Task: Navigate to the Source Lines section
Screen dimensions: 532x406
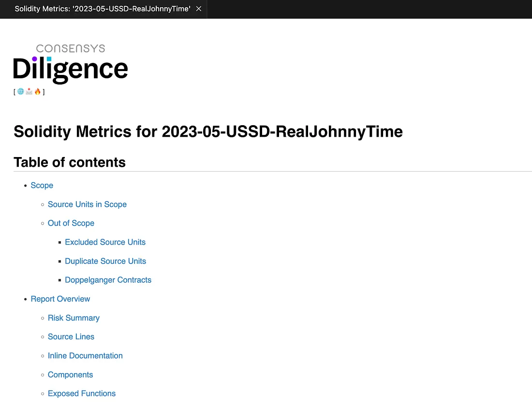Action: point(71,337)
